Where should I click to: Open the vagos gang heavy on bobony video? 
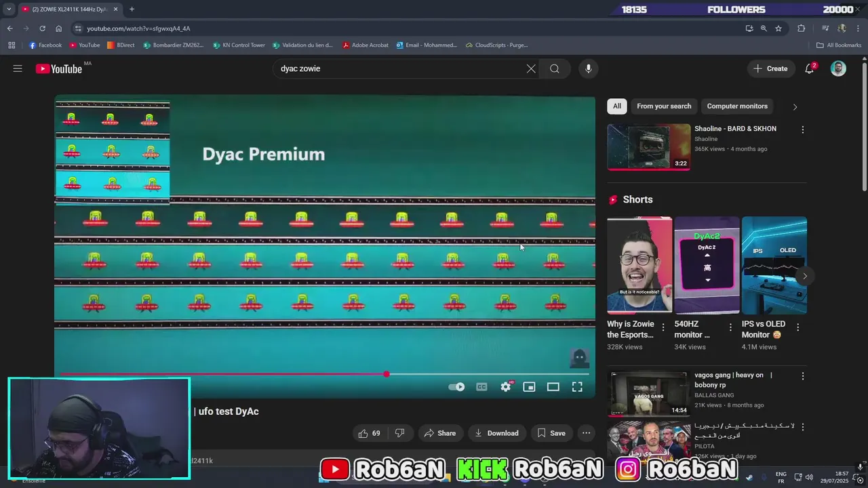point(649,393)
